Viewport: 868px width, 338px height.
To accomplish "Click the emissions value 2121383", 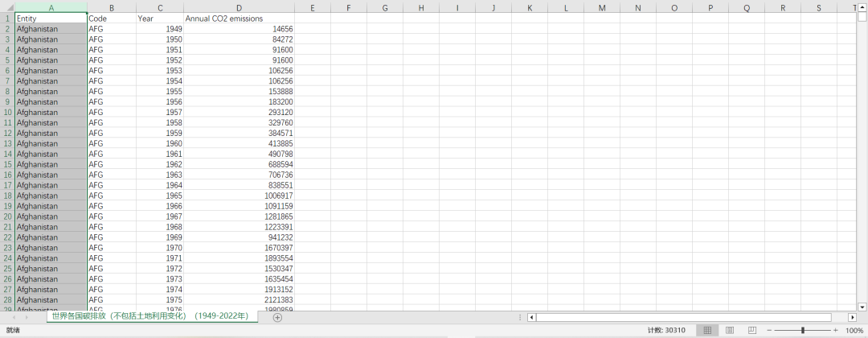I will (x=240, y=299).
